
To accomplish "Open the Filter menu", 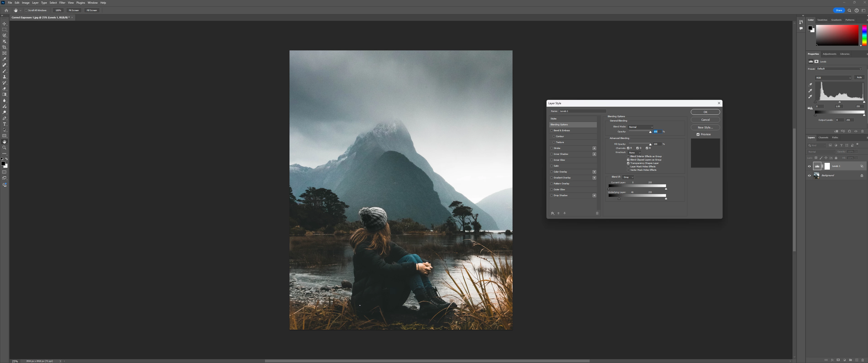I will [x=62, y=3].
